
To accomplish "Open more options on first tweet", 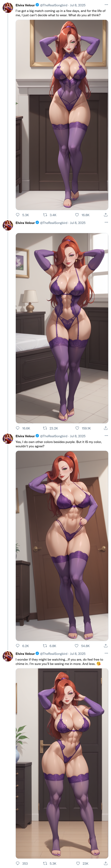I will (106, 5).
